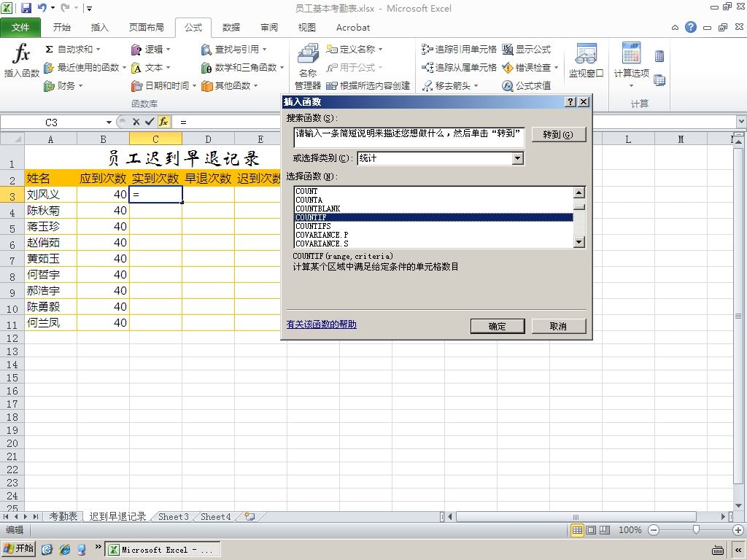The height and width of the screenshot is (560, 747).
Task: Switch to Page Break Preview in status bar
Action: tap(605, 530)
